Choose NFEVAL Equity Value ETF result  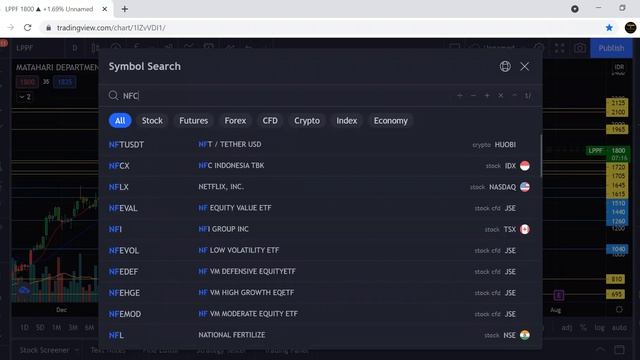click(320, 208)
